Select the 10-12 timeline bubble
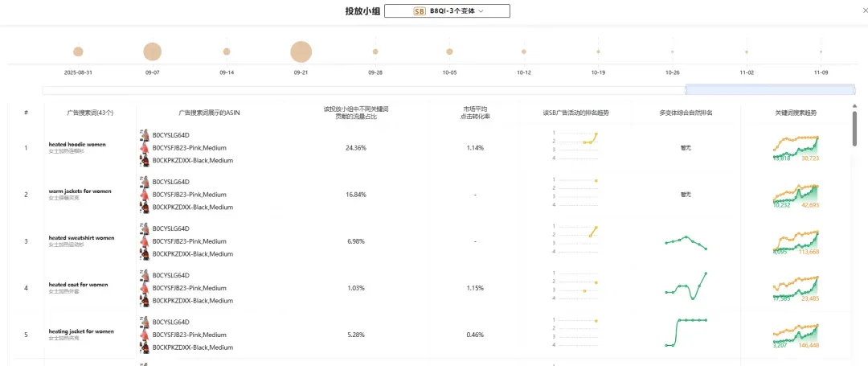Screen dimensions: 868x366 (x=524, y=51)
